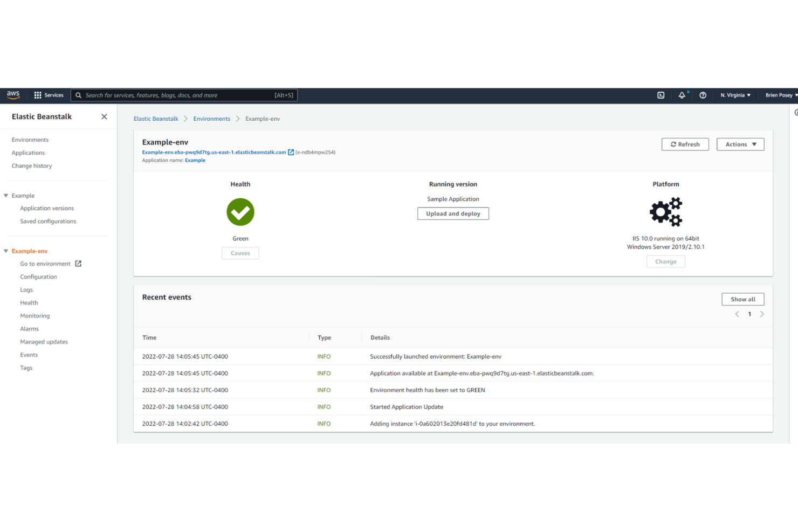Click the environment health green checkmark

click(x=240, y=211)
